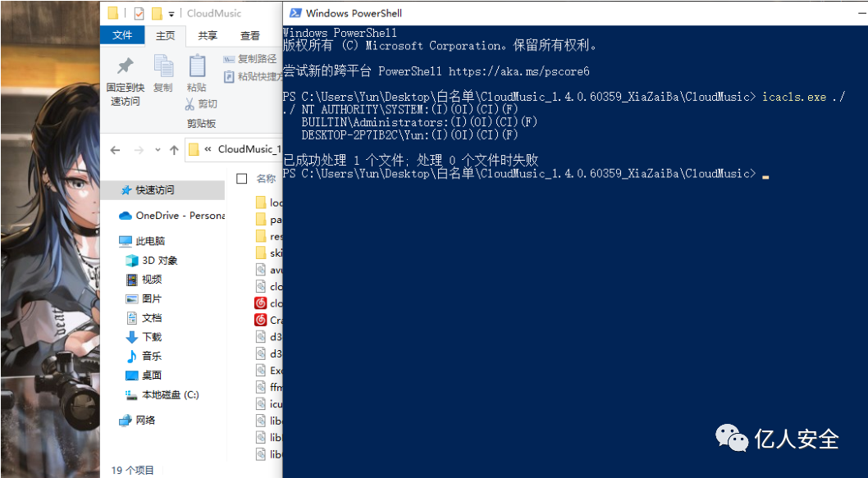Open the 3D 对象 folder icon
This screenshot has width=868, height=478.
coord(132,260)
